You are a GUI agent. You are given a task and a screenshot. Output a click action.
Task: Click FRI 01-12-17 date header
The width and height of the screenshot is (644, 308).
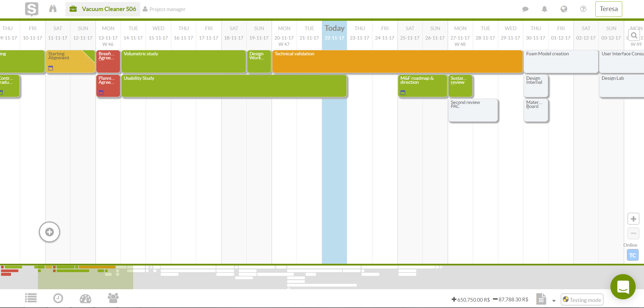point(561,33)
